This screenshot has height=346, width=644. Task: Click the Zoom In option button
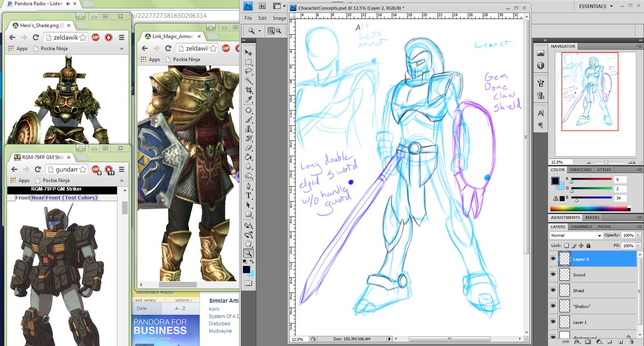click(271, 31)
